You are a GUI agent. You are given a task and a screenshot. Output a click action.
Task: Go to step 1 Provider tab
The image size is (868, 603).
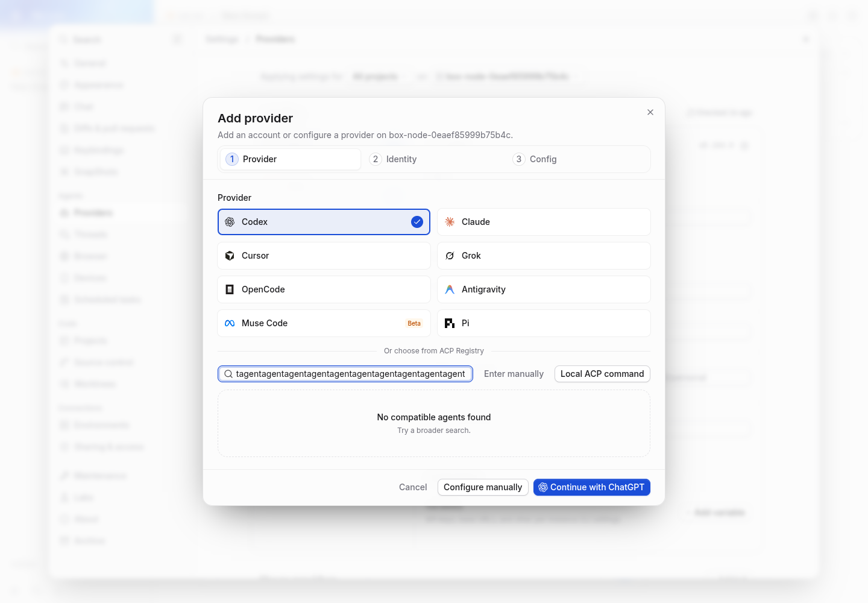[290, 159]
